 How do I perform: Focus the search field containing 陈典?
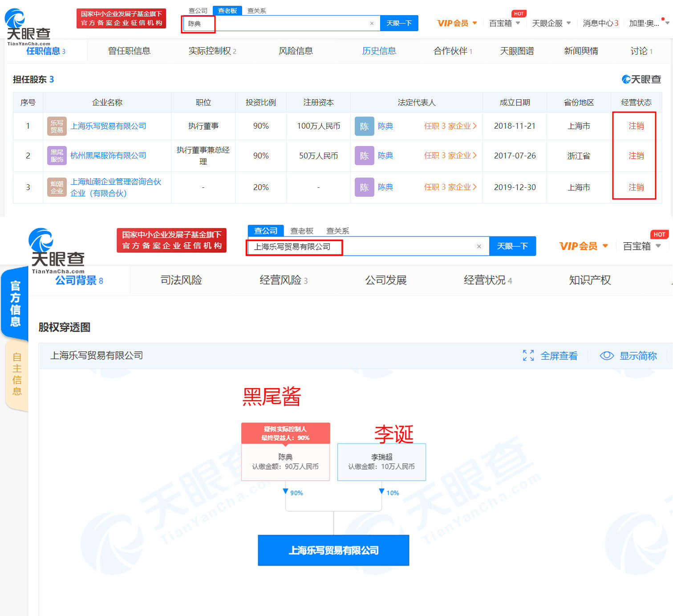[x=281, y=24]
